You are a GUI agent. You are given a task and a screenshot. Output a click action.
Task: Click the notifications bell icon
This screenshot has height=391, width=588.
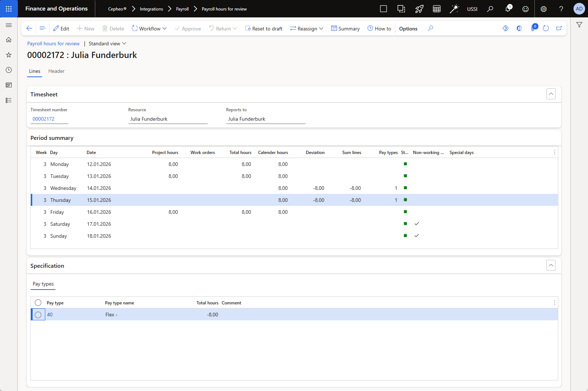click(508, 9)
